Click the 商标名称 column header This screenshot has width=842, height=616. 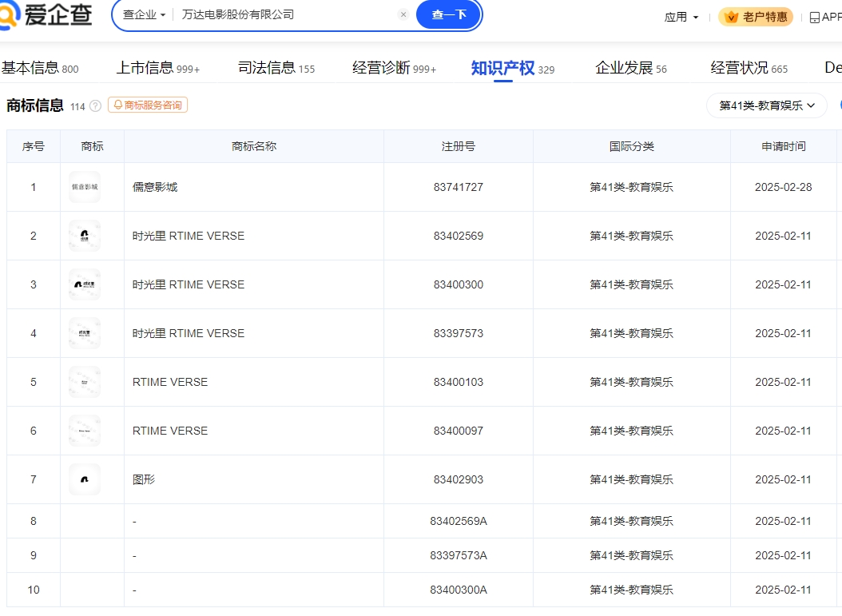tap(254, 146)
